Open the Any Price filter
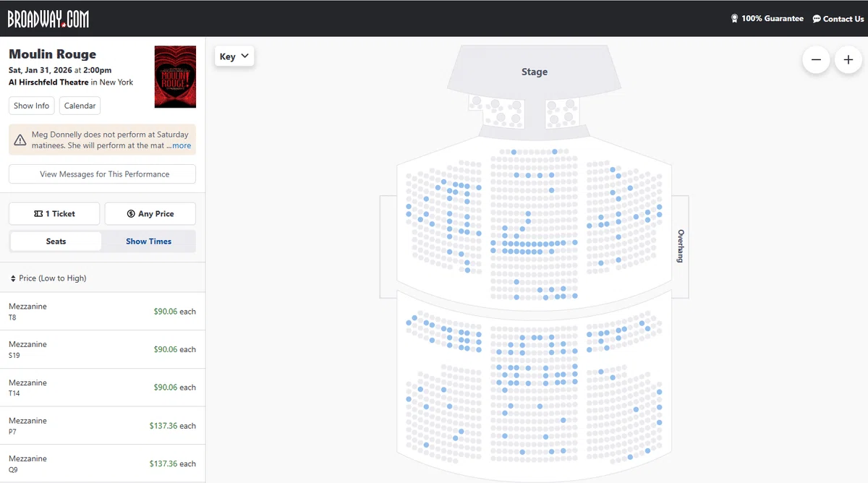 [x=150, y=214]
